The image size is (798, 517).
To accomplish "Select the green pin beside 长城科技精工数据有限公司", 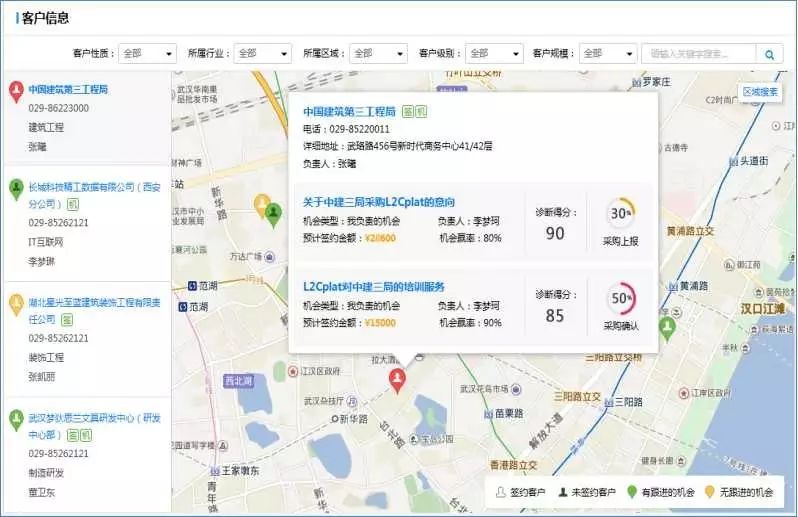I will (16, 189).
